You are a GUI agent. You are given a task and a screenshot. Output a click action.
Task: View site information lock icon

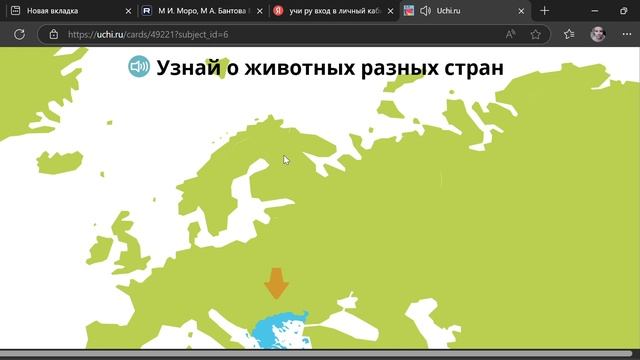pos(53,34)
